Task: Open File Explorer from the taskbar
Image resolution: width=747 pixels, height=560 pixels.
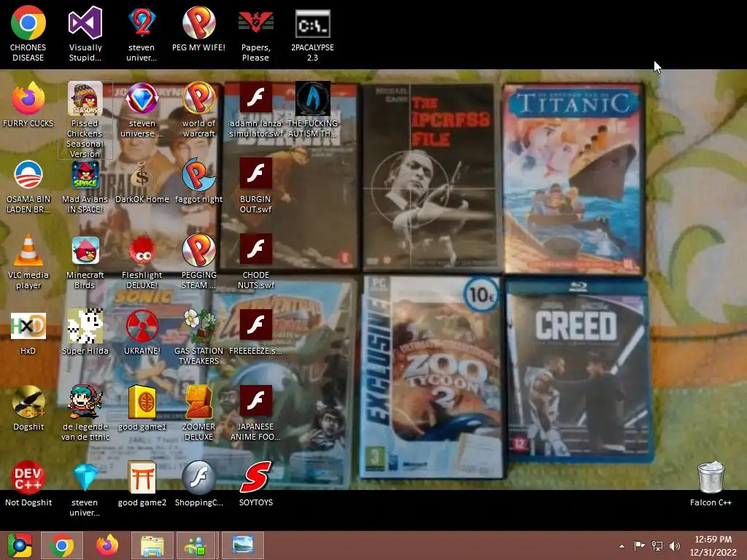Action: tap(152, 545)
